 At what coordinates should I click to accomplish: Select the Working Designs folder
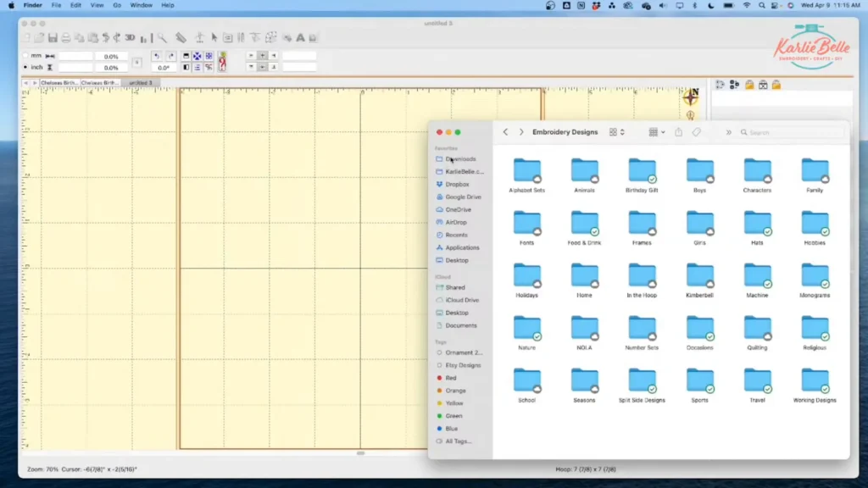coord(815,385)
